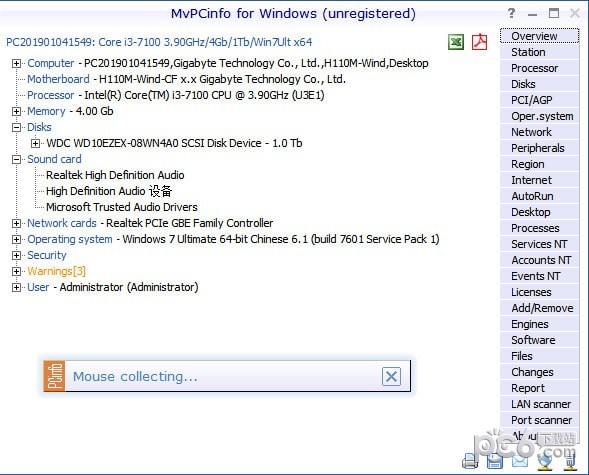Maximize the MvPCinfo window
Screen dimensions: 589x475
554,14
